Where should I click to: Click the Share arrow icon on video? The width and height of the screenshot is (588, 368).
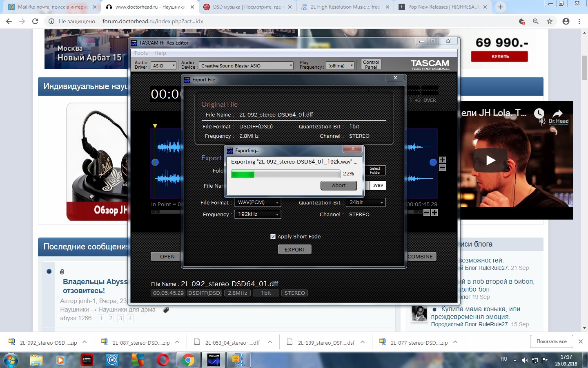click(x=557, y=113)
